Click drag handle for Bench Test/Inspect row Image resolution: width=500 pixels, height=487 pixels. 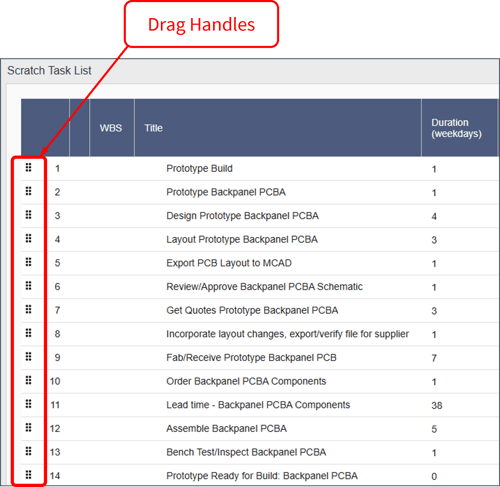pyautogui.click(x=29, y=451)
